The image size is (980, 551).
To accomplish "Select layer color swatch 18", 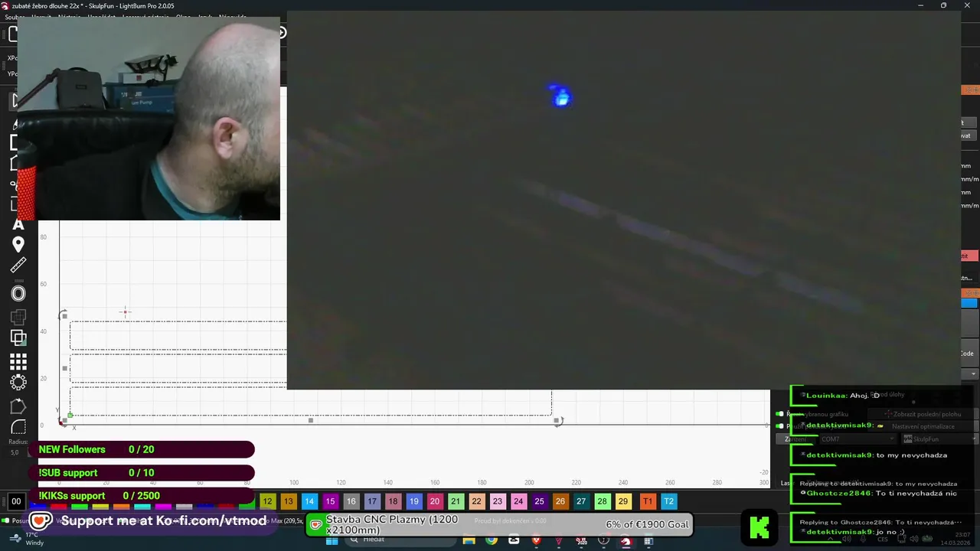I will point(393,501).
